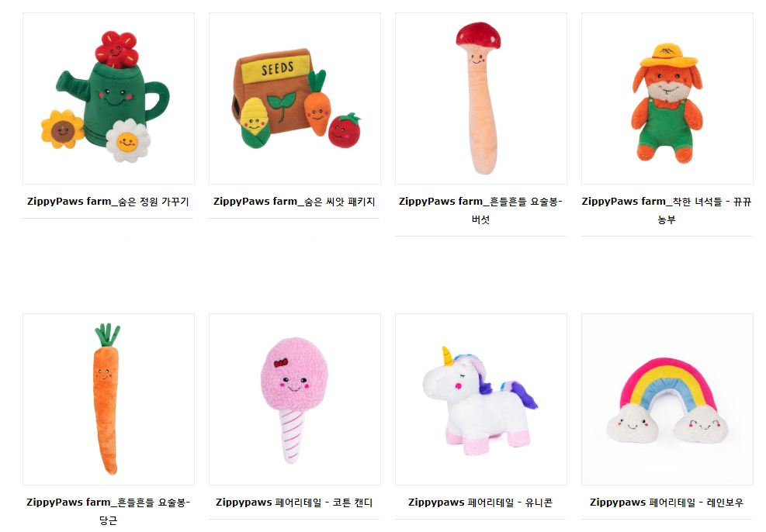
Task: Open the rainbow with clouds toy image
Action: pos(667,399)
